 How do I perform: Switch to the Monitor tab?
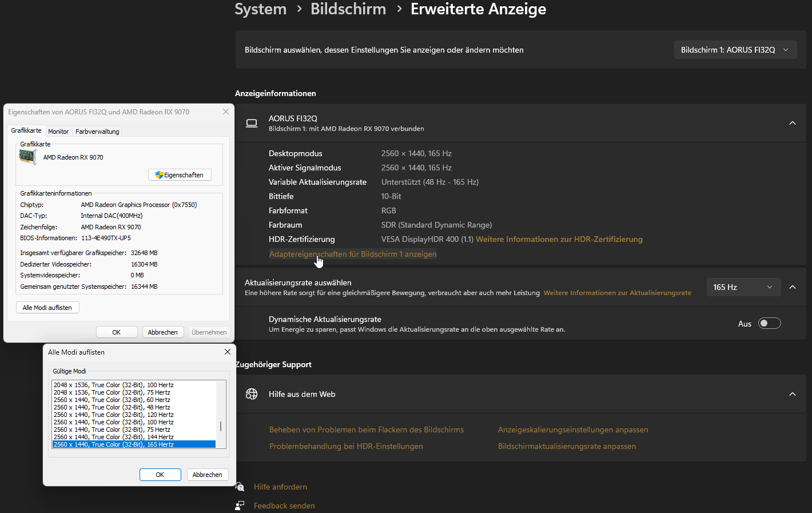coord(58,132)
